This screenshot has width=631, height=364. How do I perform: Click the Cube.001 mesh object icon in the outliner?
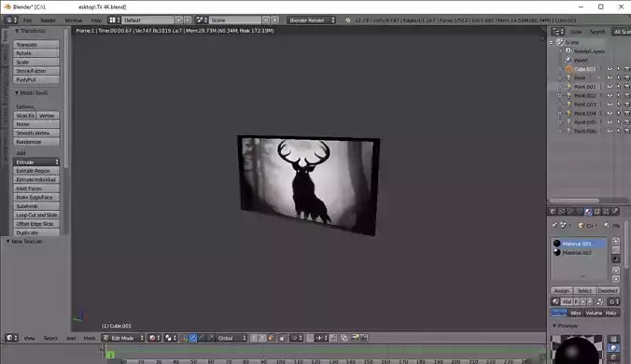click(569, 69)
